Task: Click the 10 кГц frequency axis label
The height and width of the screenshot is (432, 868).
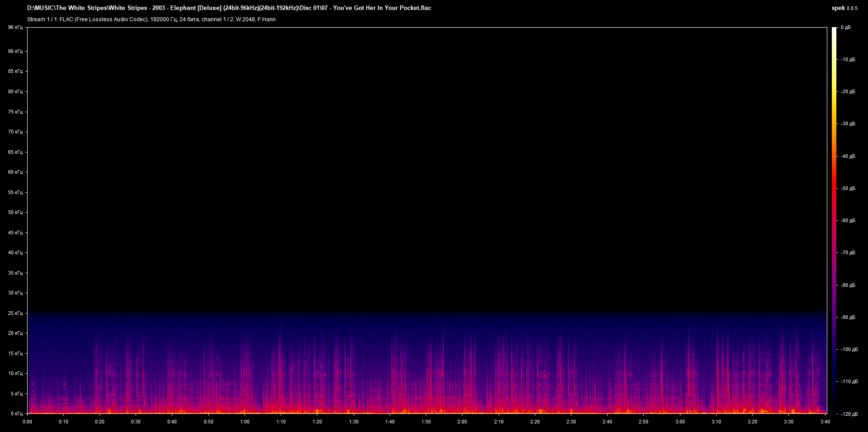Action: (x=15, y=373)
